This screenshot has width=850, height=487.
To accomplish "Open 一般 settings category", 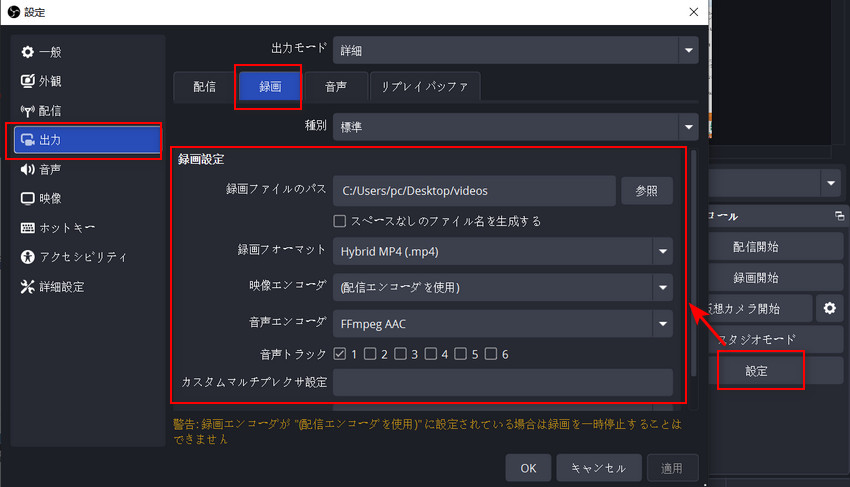I will pos(87,52).
